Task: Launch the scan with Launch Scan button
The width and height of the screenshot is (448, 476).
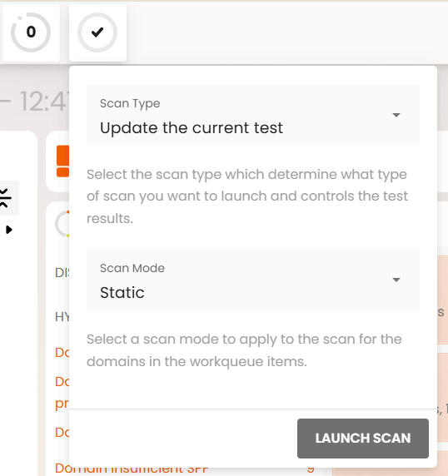Action: (x=363, y=439)
